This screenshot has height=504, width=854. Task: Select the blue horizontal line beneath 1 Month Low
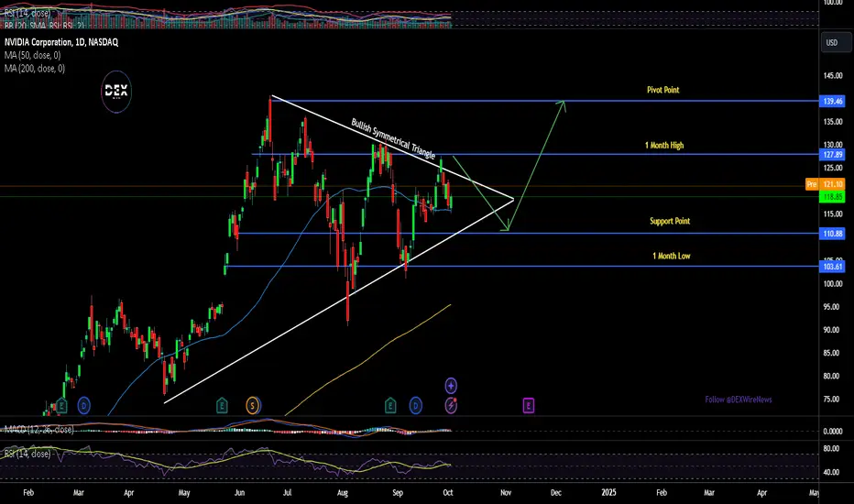pos(521,267)
